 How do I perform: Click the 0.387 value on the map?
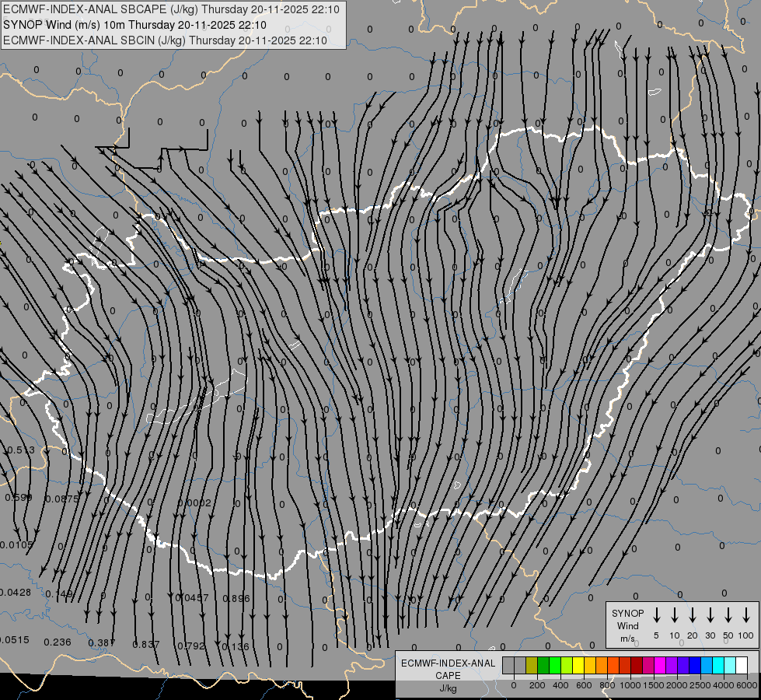[x=102, y=643]
